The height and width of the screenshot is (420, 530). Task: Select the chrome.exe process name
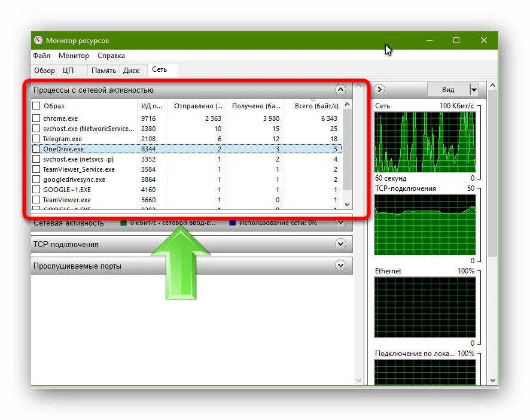click(x=60, y=118)
